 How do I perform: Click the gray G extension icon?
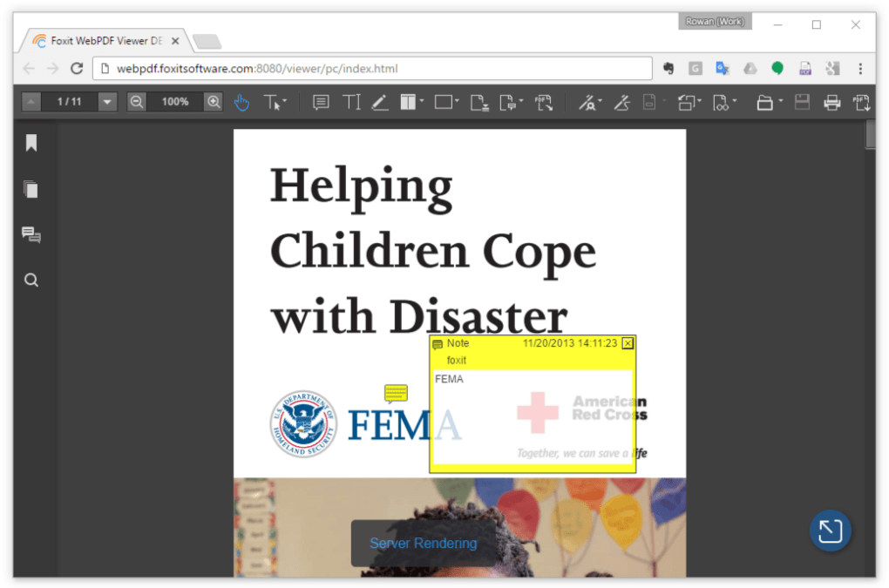(696, 69)
